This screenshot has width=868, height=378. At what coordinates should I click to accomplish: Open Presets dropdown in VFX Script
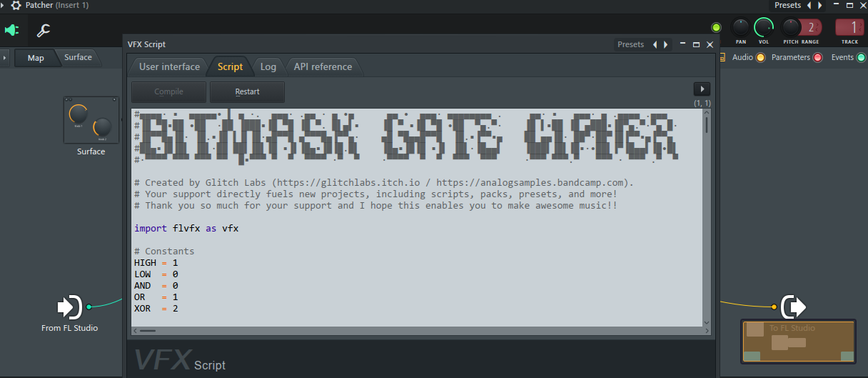click(630, 44)
